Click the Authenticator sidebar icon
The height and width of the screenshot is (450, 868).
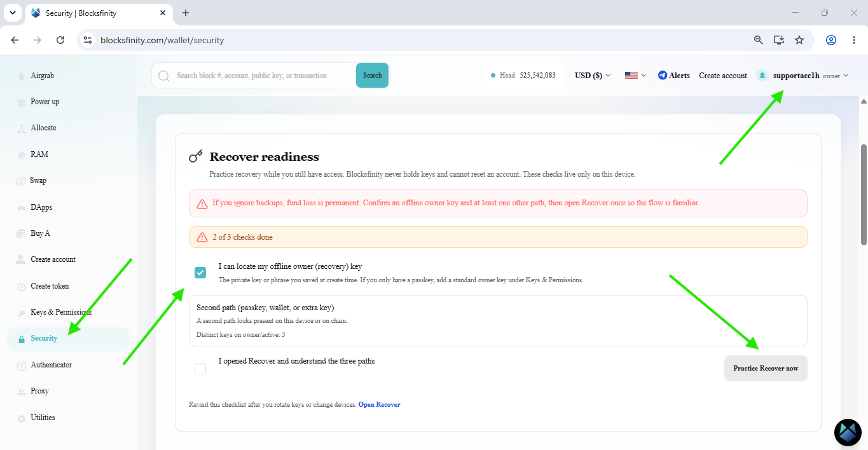click(22, 365)
